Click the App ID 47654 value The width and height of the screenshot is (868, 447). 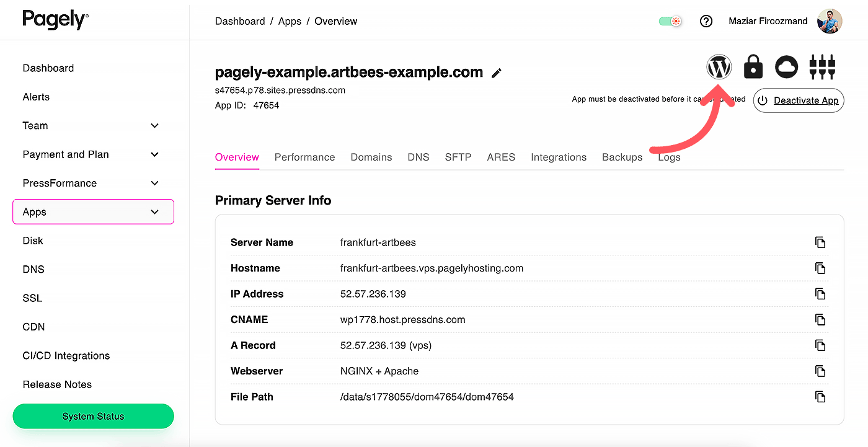[266, 105]
